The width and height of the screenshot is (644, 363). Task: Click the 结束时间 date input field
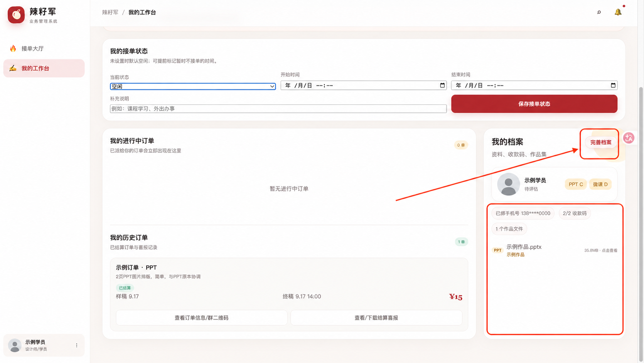[534, 85]
